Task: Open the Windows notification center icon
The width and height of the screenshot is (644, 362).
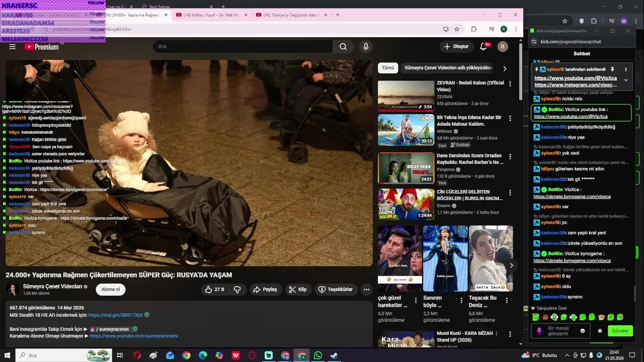Action: pyautogui.click(x=632, y=355)
